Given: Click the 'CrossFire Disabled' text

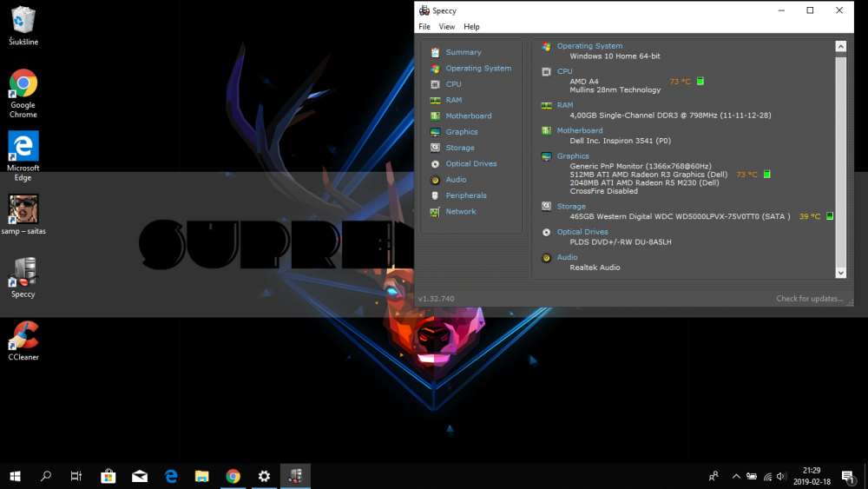Looking at the screenshot, I should [x=603, y=191].
